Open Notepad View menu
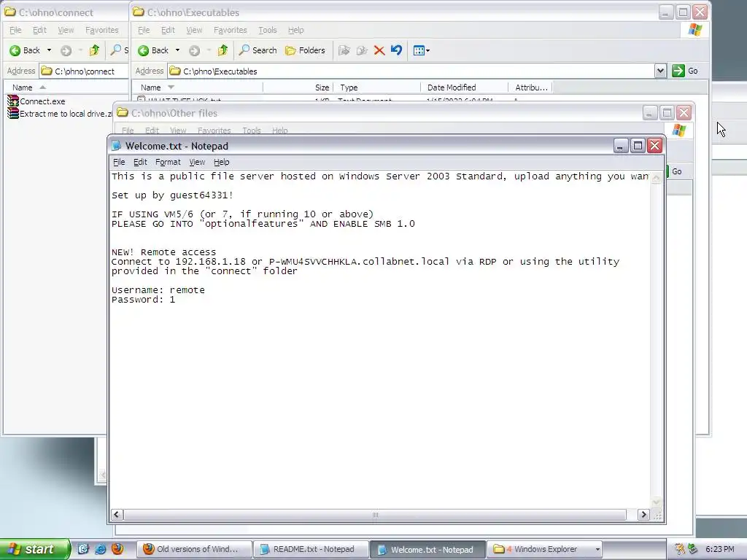 coord(197,162)
